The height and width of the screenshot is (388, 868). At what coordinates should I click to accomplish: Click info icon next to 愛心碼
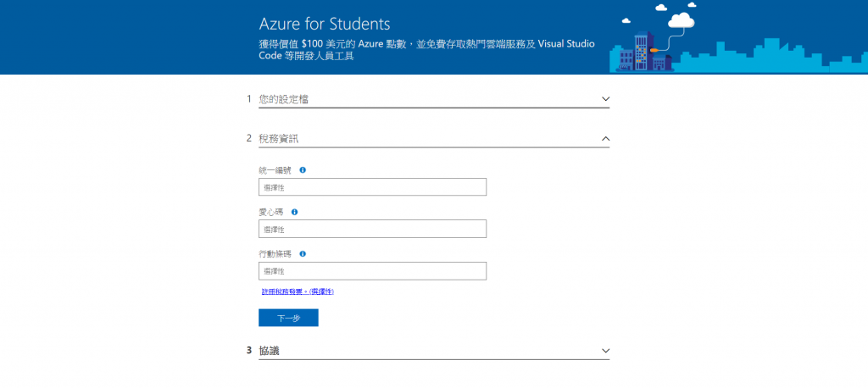point(294,212)
